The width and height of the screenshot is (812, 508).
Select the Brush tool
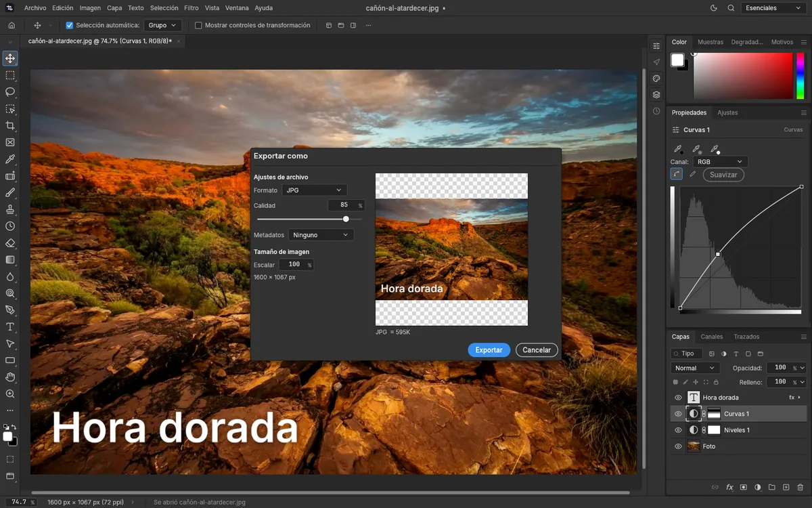tap(10, 193)
